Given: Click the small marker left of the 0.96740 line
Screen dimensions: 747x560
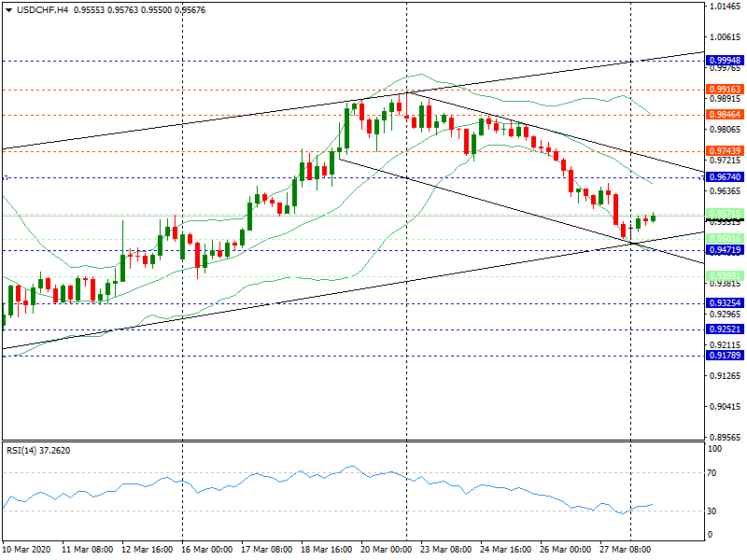Looking at the screenshot, I should (5, 176).
